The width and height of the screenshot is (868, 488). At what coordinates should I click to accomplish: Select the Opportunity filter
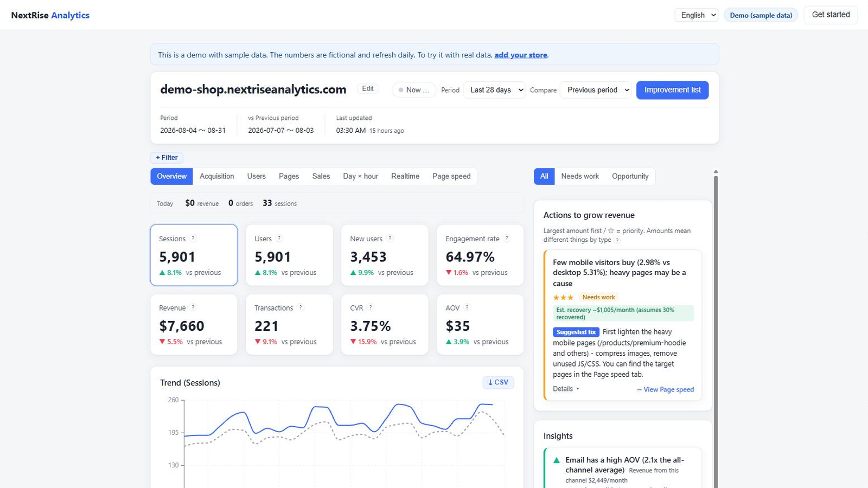click(x=630, y=176)
